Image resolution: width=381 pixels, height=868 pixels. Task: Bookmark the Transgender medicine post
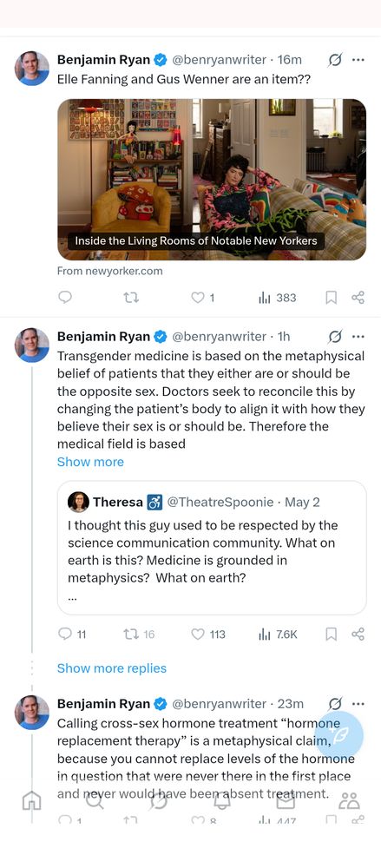click(x=331, y=635)
